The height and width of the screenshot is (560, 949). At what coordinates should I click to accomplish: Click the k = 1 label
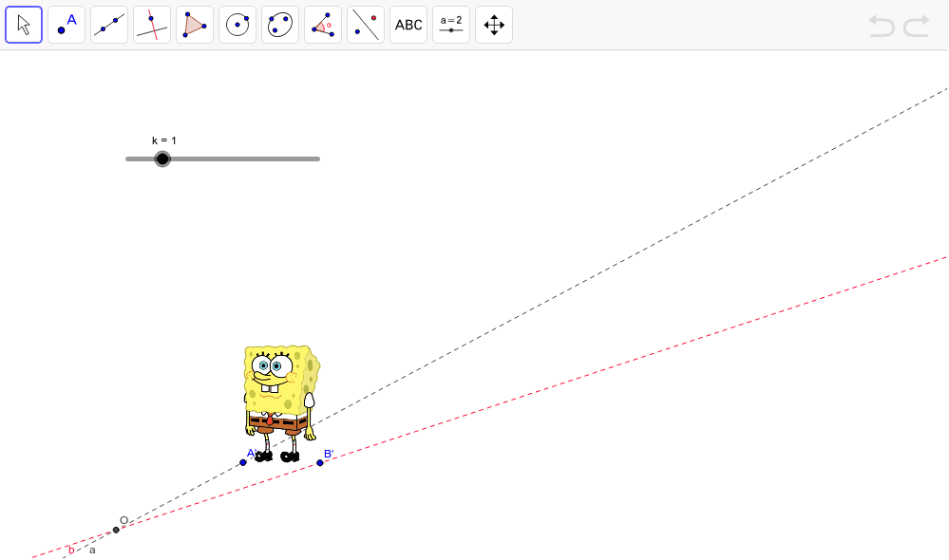(164, 140)
